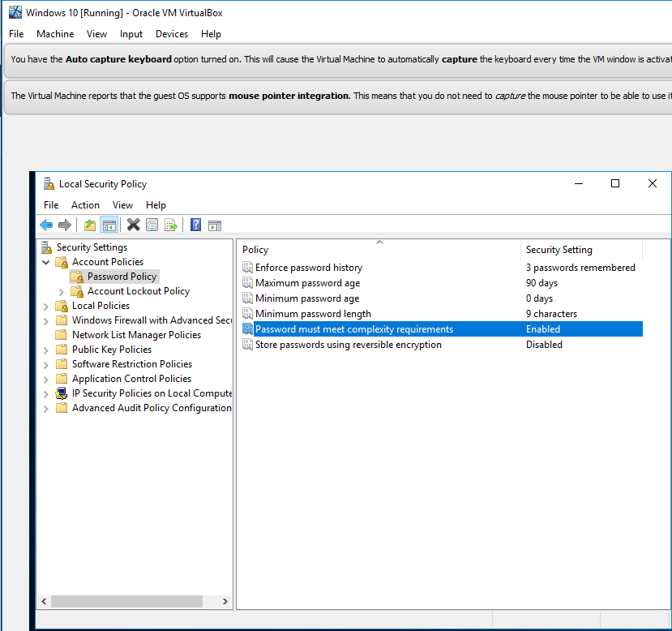Click the Account Lockout Policy folder icon
This screenshot has height=631, width=672.
pyautogui.click(x=77, y=291)
